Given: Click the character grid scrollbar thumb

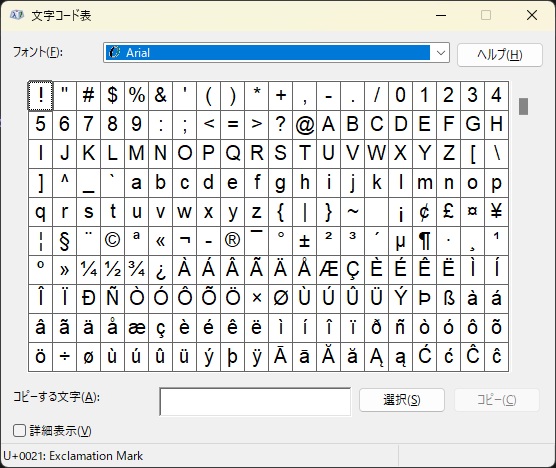Looking at the screenshot, I should tap(523, 106).
